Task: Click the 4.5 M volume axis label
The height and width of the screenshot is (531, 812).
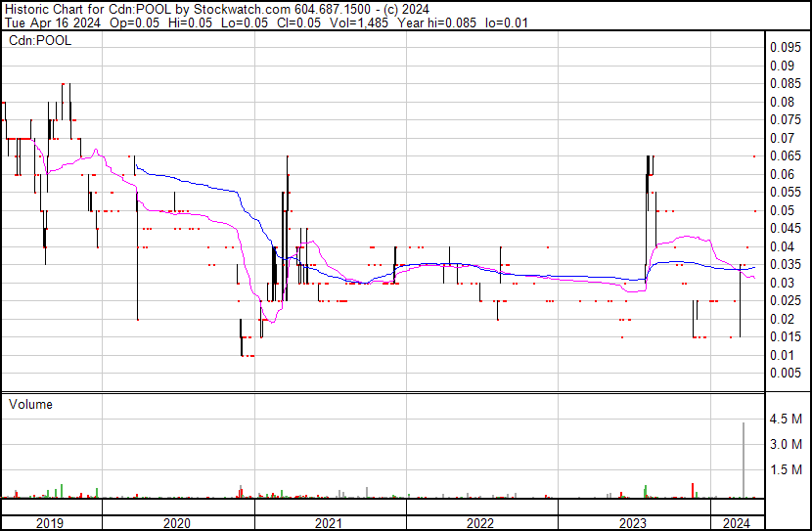Action: coord(786,419)
